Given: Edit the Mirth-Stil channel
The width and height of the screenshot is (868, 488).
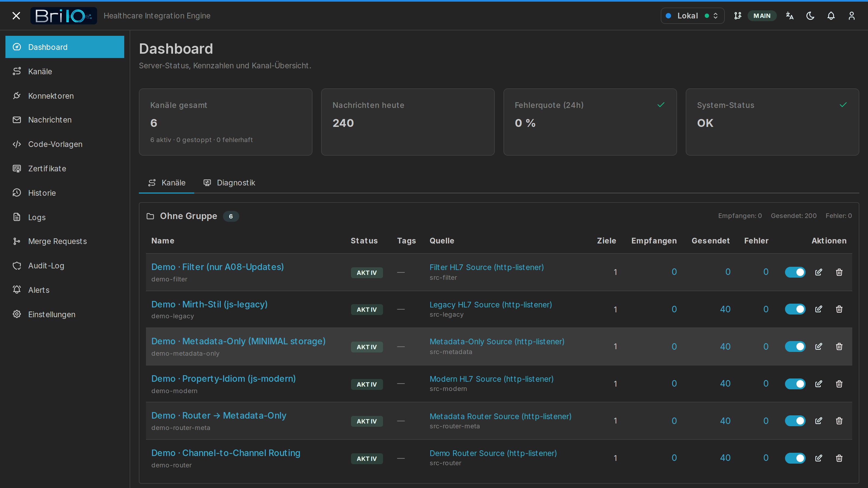Looking at the screenshot, I should click(818, 309).
